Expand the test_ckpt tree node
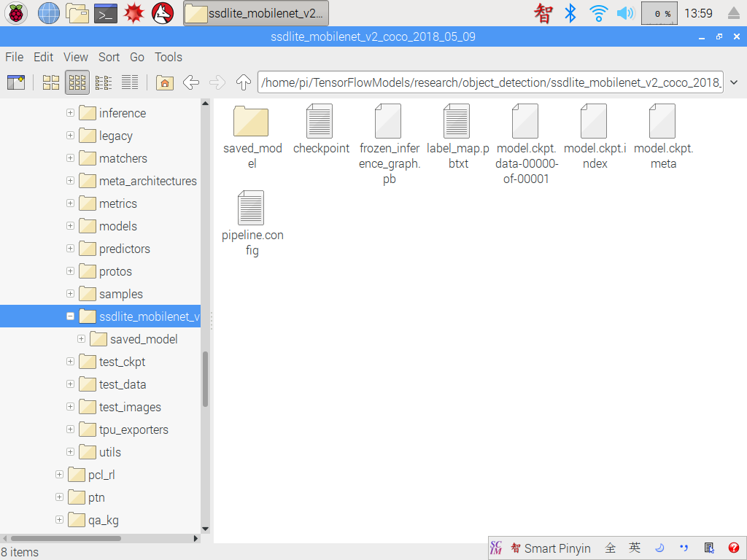This screenshot has width=747, height=560. coord(70,362)
